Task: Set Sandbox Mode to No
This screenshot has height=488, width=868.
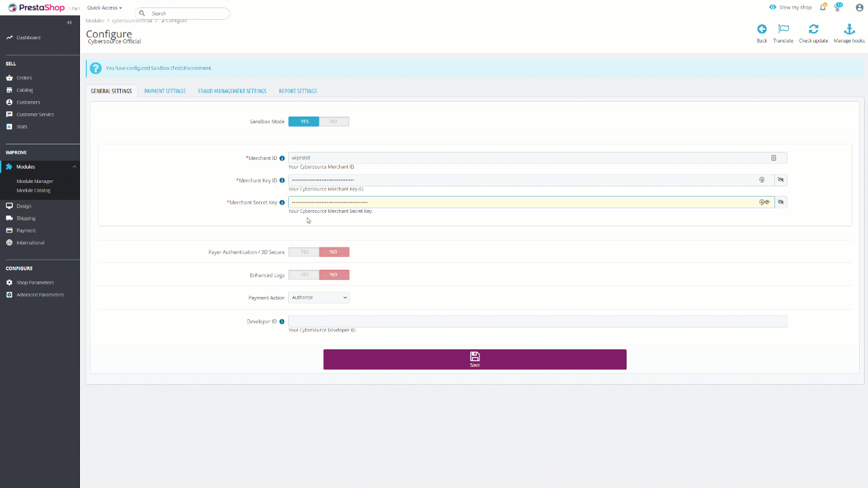Action: [334, 121]
